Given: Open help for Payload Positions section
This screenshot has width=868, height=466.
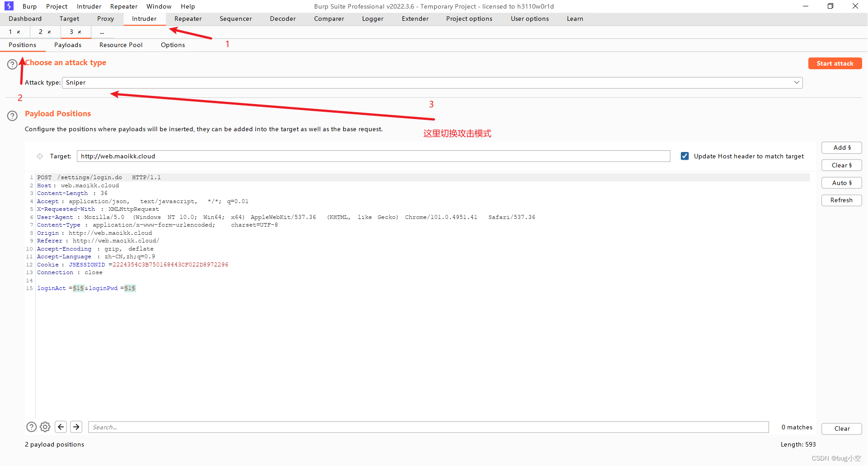Looking at the screenshot, I should 12,116.
